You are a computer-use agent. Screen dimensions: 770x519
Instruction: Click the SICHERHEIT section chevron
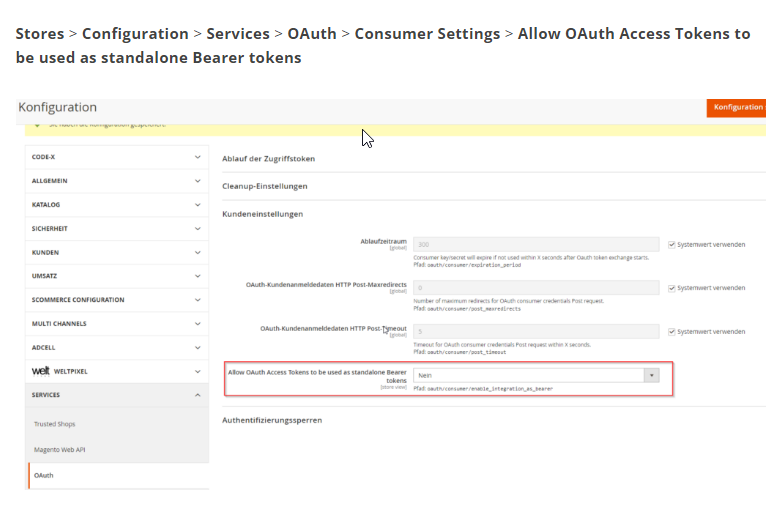point(198,229)
